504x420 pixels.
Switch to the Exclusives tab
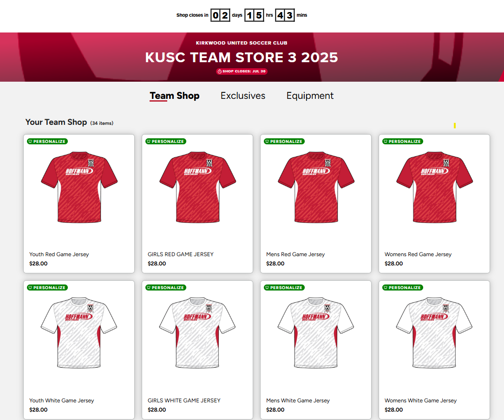tap(243, 96)
